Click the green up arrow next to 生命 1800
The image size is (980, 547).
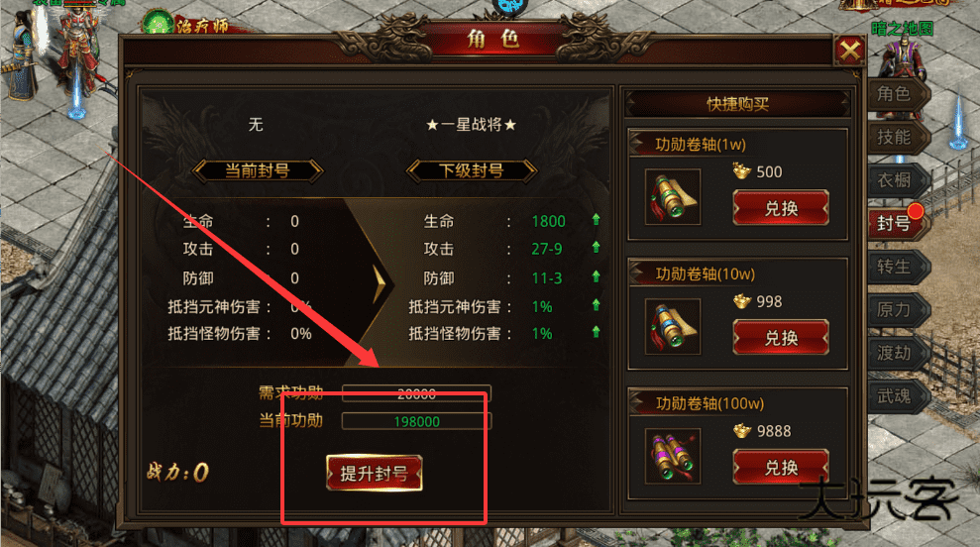[596, 219]
